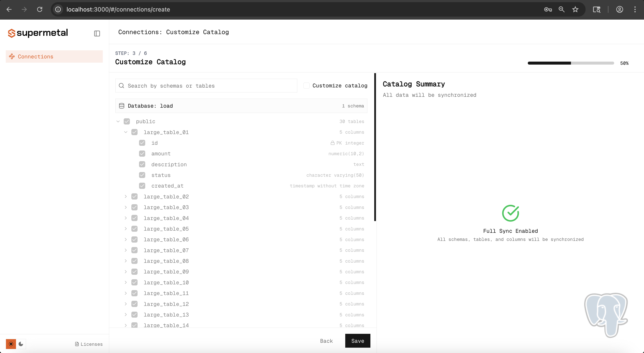644x353 pixels.
Task: Collapse the public schema tree
Action: (118, 121)
